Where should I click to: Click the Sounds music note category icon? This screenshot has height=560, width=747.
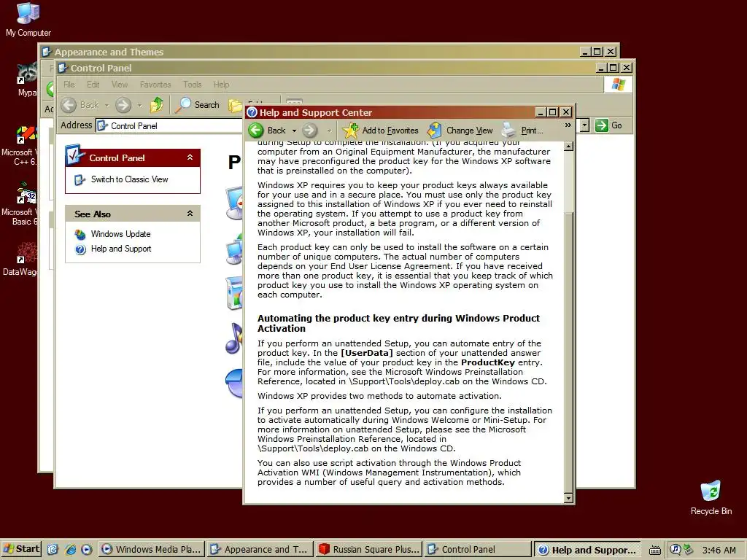234,338
